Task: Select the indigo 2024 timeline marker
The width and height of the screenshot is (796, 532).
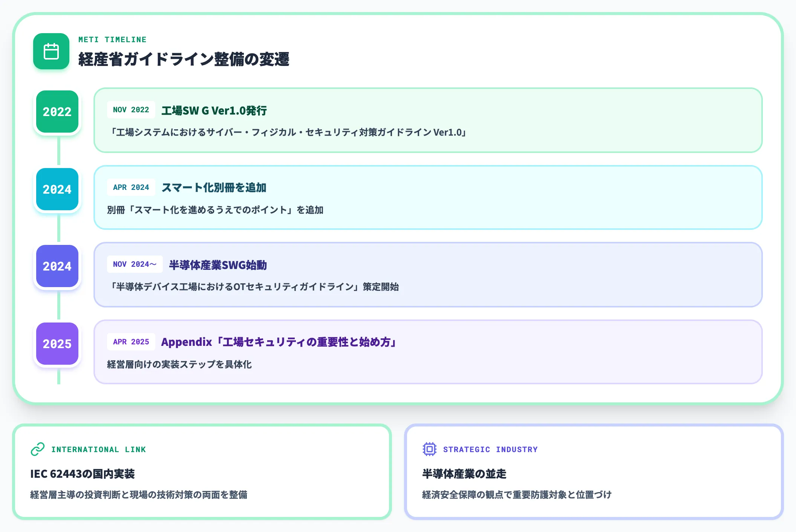Action: click(x=57, y=266)
